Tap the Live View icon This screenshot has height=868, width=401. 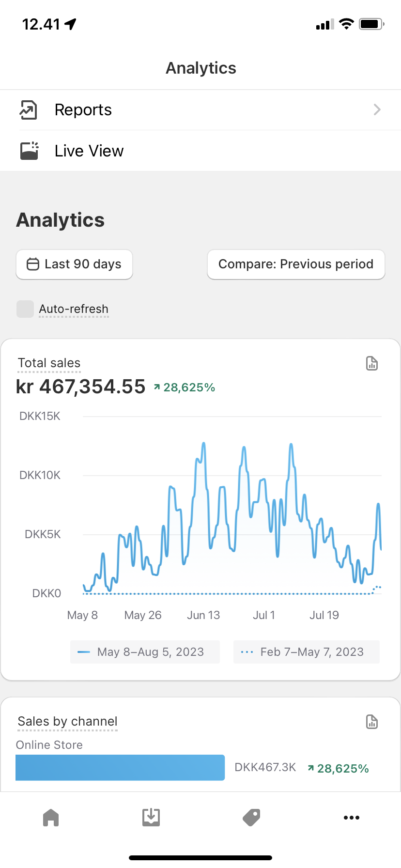(29, 151)
